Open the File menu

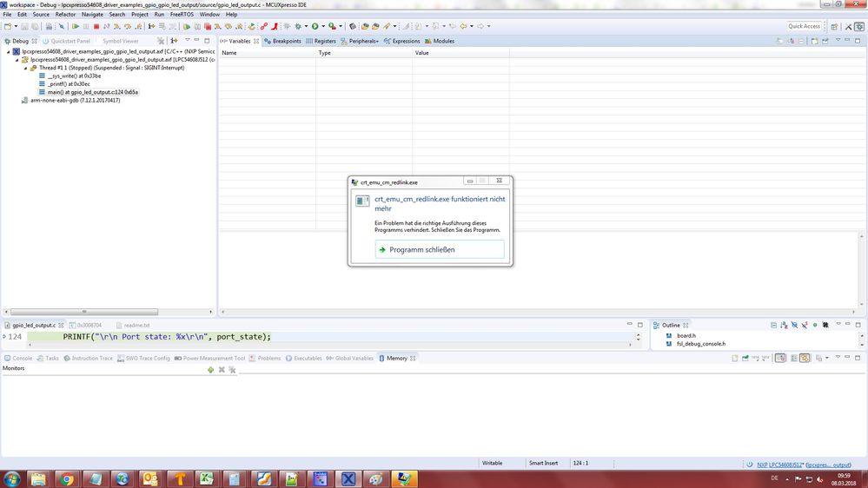click(7, 15)
